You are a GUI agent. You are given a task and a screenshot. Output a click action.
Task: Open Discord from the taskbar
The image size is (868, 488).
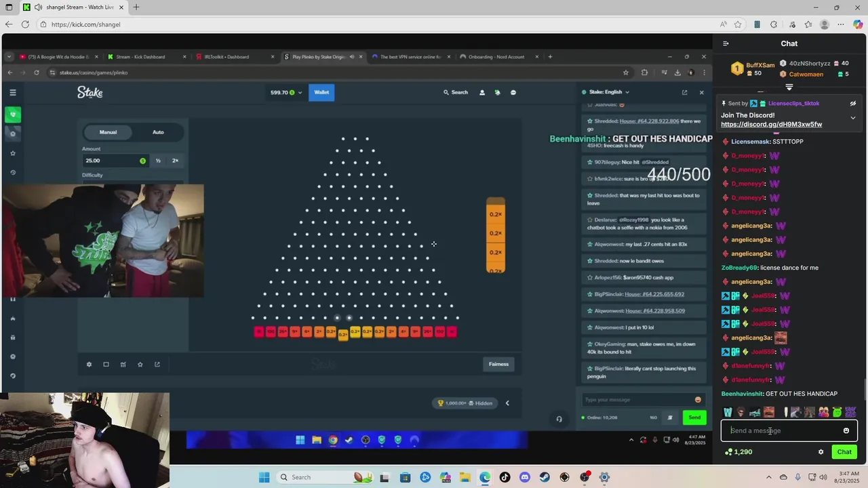tap(525, 477)
